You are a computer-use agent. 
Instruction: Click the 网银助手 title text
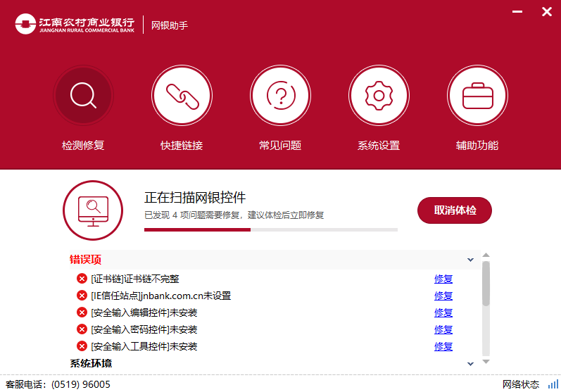pos(170,25)
